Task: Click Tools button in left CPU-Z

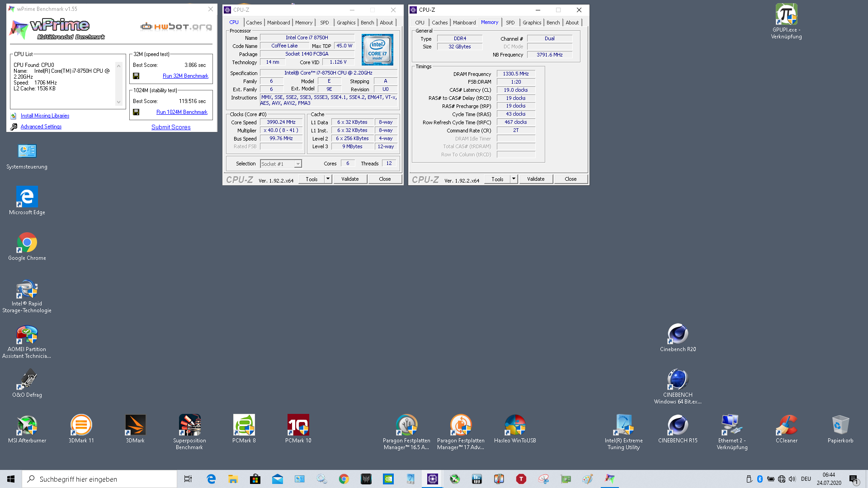Action: tap(311, 179)
